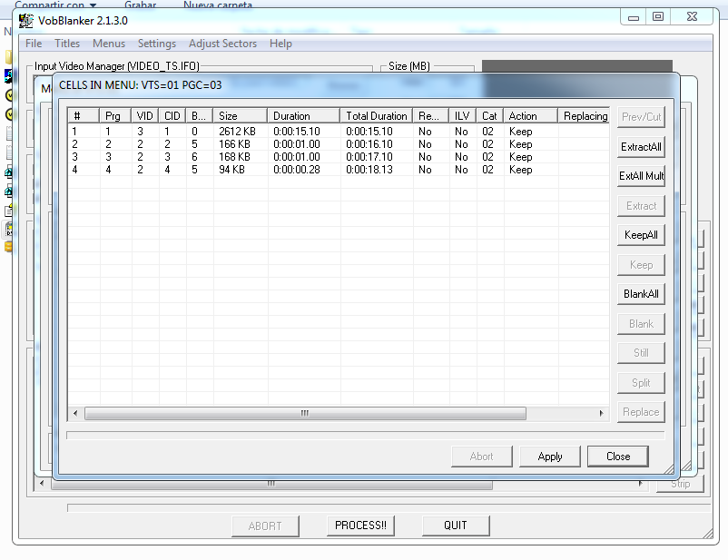Image resolution: width=728 pixels, height=560 pixels.
Task: Sort by the # column header
Action: coord(84,116)
